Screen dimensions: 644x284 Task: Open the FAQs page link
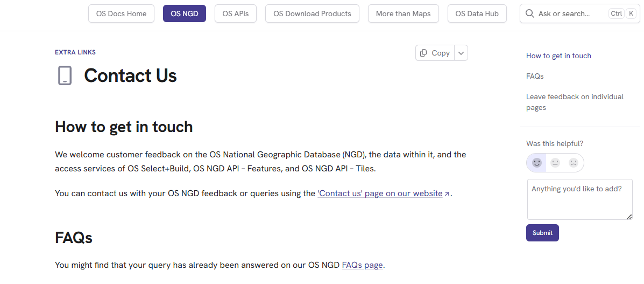tap(362, 265)
